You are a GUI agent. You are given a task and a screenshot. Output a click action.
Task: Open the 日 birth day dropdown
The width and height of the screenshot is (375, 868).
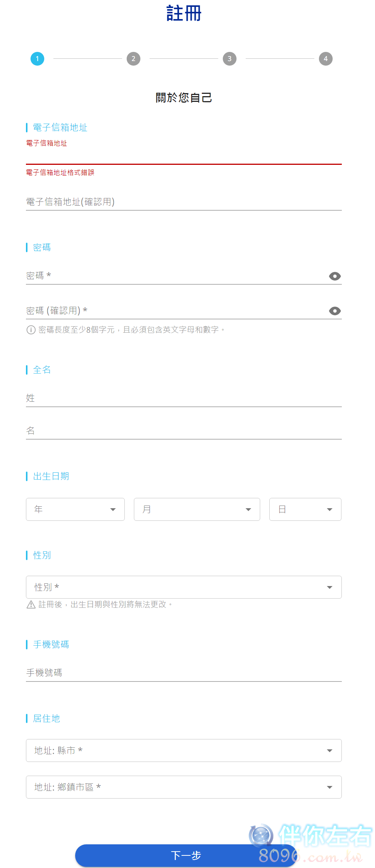(x=305, y=509)
